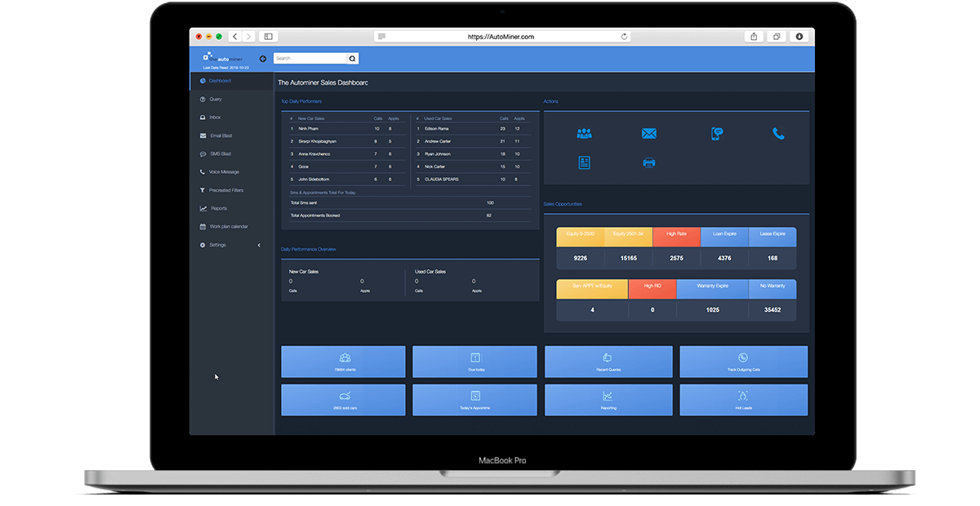Go back with the browser back arrow
Image resolution: width=980 pixels, height=506 pixels.
[x=234, y=37]
